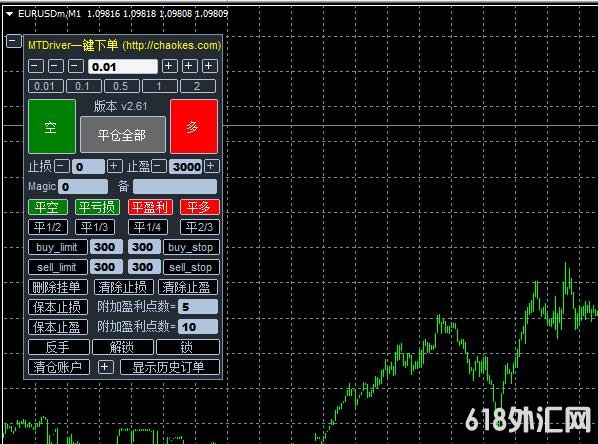Image resolution: width=598 pixels, height=444 pixels.
Task: Click the green 空 sell button
Action: pyautogui.click(x=52, y=127)
